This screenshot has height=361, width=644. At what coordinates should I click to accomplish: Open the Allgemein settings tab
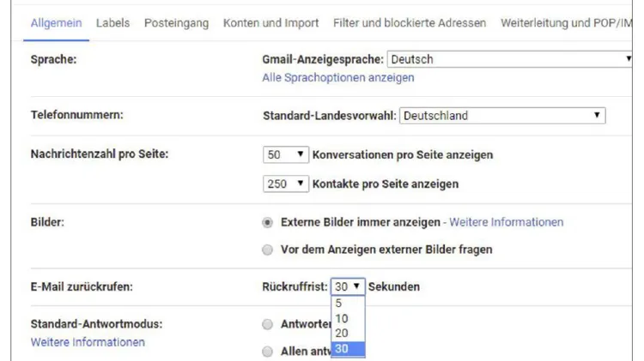pos(56,22)
